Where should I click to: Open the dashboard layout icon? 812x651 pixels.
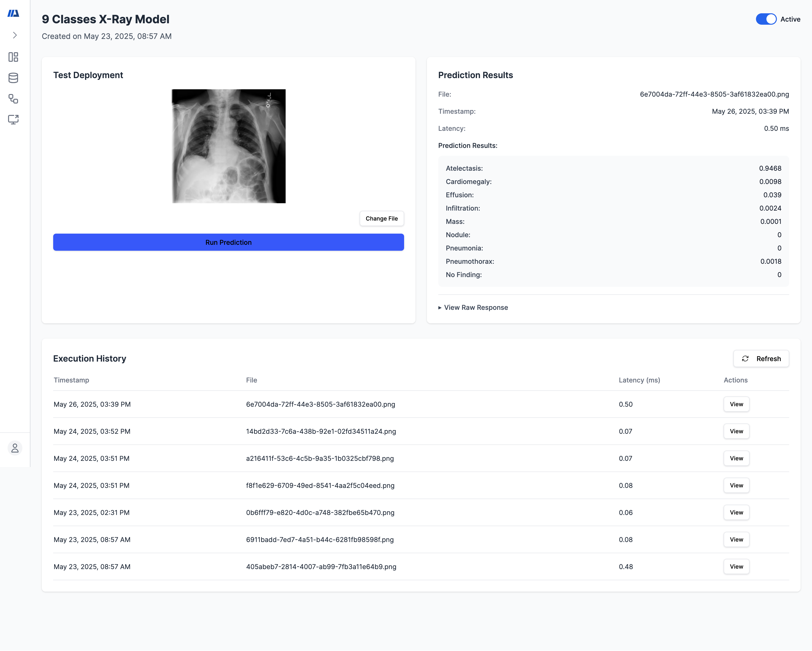point(14,57)
